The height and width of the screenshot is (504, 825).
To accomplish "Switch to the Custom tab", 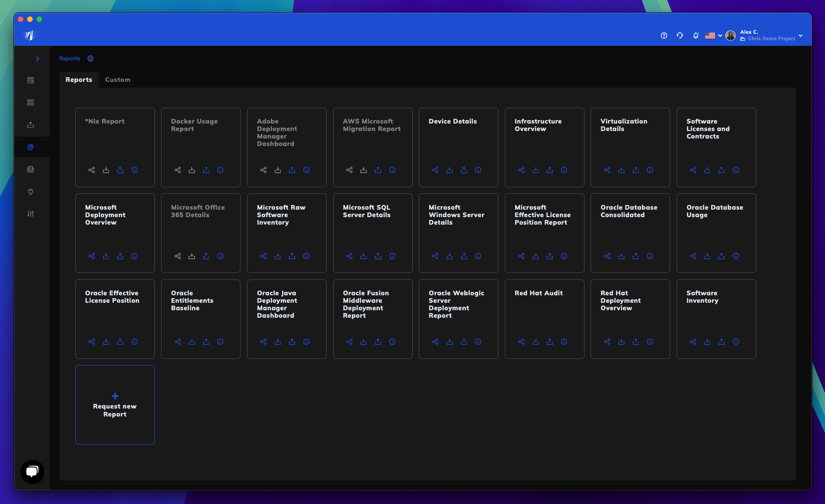I will point(117,80).
